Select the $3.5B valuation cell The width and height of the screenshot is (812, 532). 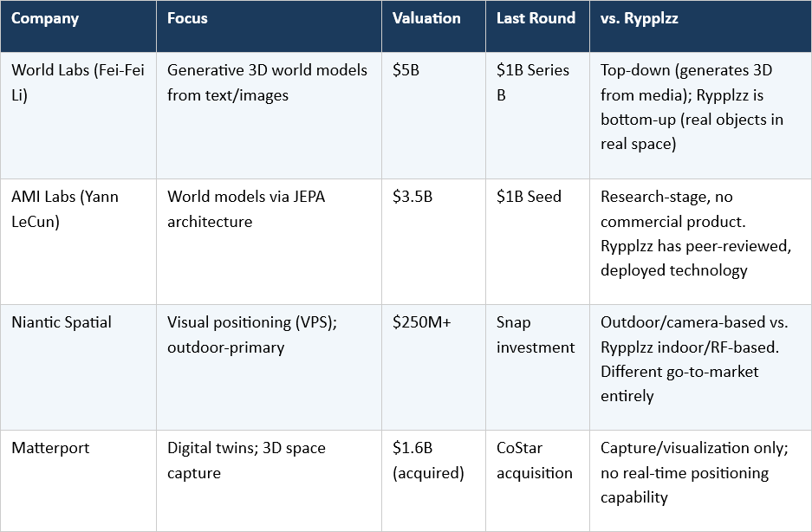pos(412,197)
